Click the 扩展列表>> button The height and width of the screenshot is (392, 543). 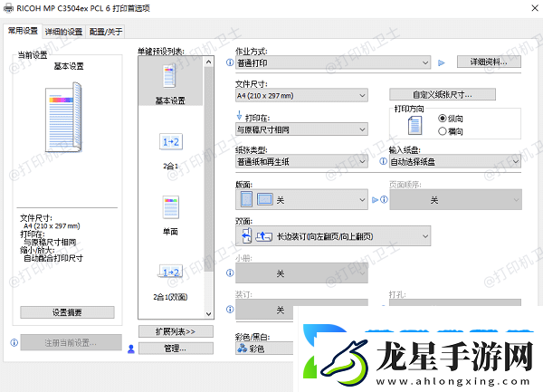tap(176, 331)
